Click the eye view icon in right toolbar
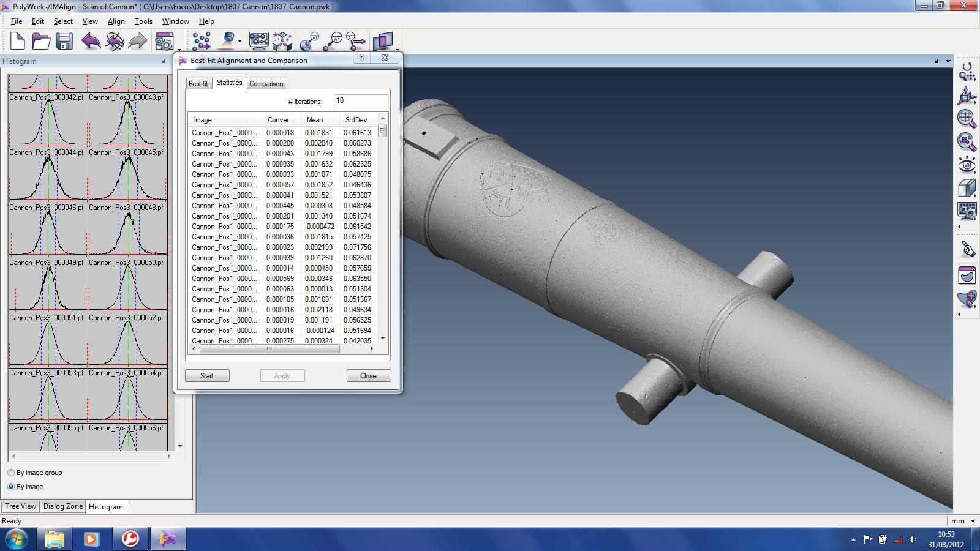 967,165
